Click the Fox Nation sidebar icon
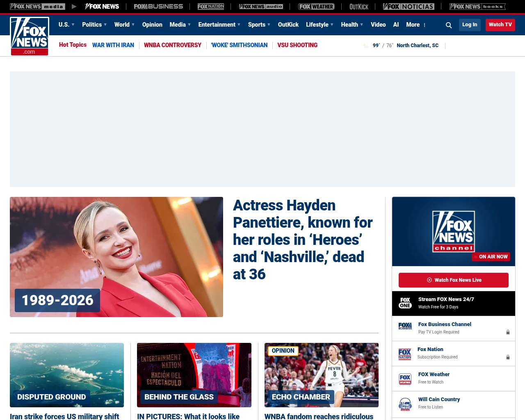The image size is (525, 420). pyautogui.click(x=405, y=354)
